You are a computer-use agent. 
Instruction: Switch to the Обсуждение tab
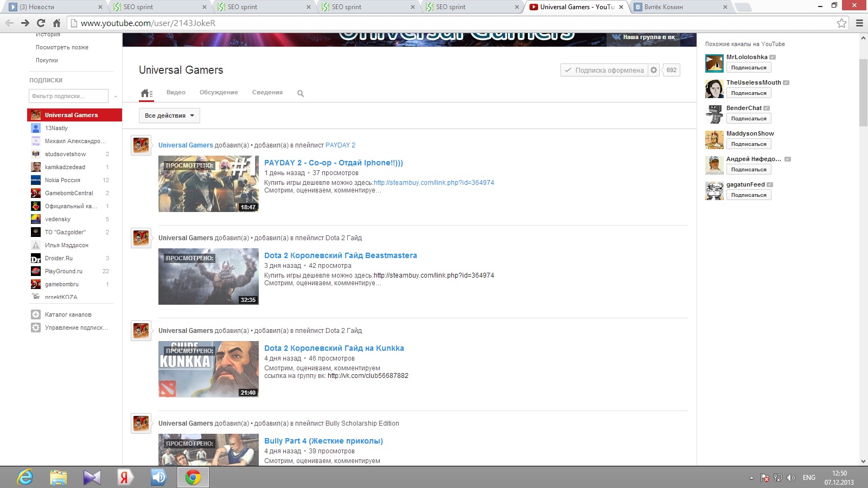pyautogui.click(x=219, y=92)
